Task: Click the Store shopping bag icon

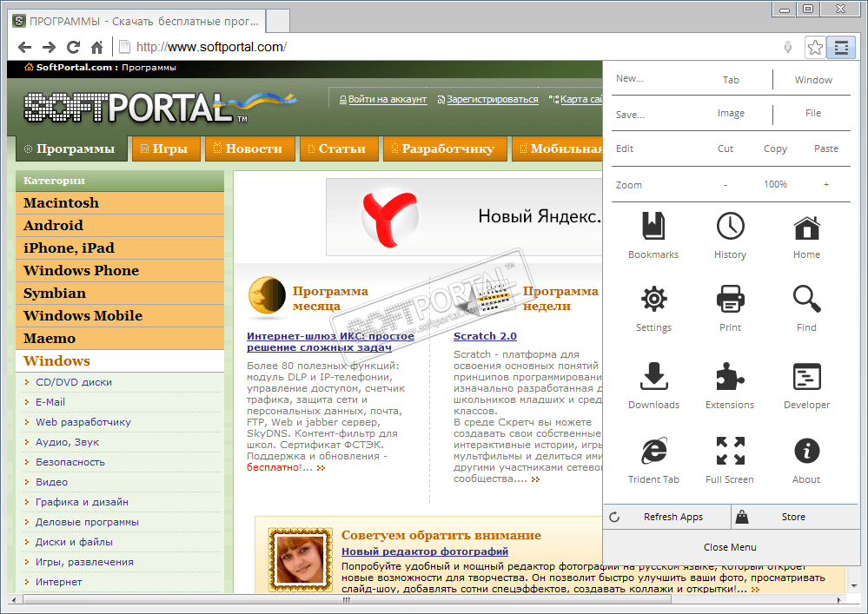Action: 742,517
